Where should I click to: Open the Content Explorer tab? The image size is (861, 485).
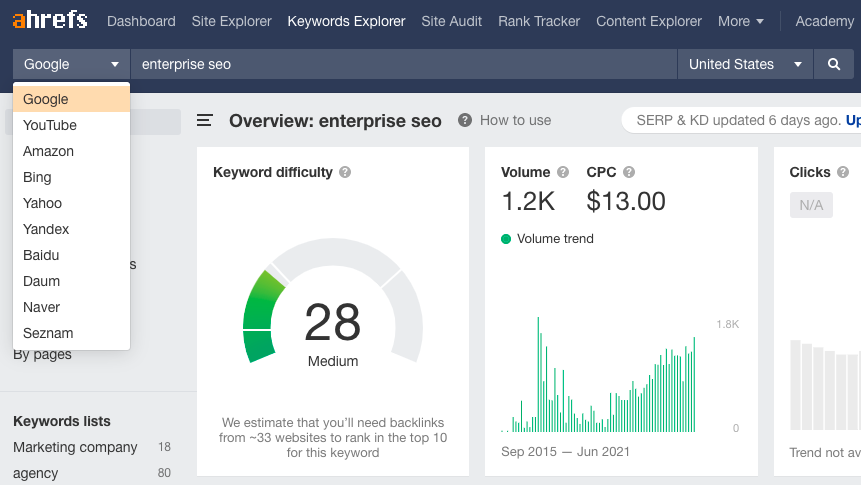tap(648, 21)
